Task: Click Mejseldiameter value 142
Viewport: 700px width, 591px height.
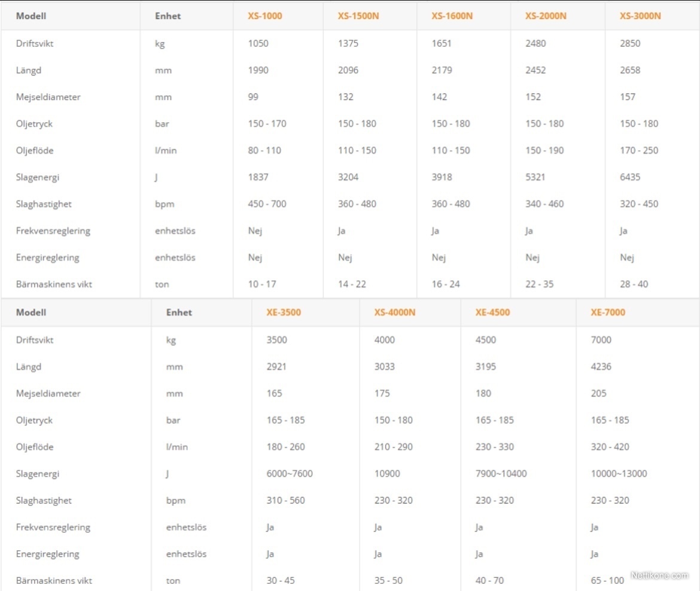Action: [x=439, y=97]
